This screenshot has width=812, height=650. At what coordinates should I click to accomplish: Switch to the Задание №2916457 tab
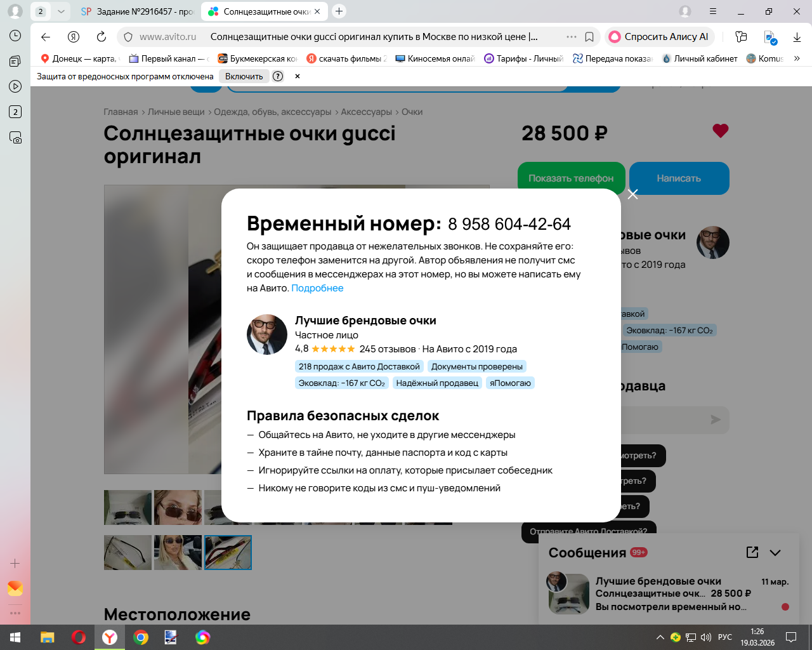138,11
